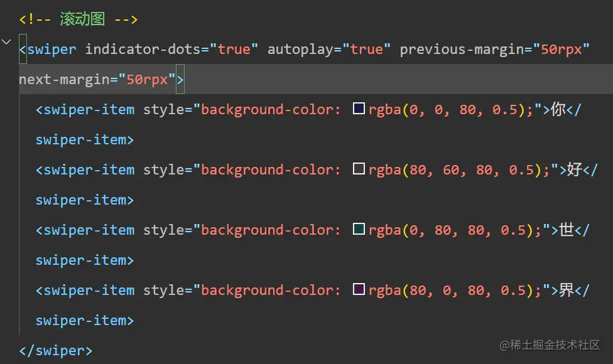This screenshot has width=613, height=364.
Task: Click the closing </swiper> tag
Action: click(x=55, y=351)
